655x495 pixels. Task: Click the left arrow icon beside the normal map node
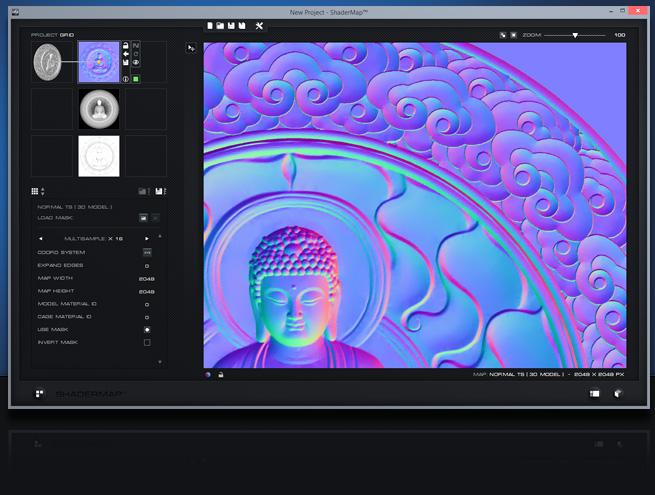(x=125, y=54)
